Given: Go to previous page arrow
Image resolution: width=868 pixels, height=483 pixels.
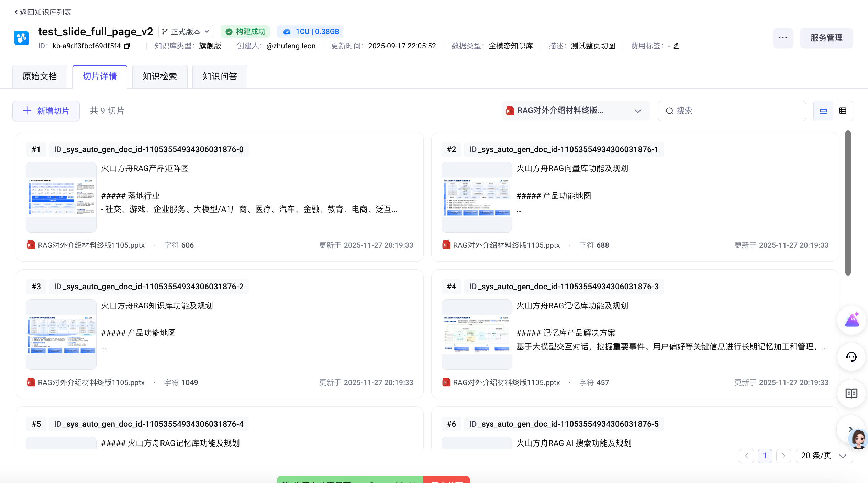Looking at the screenshot, I should tap(746, 456).
